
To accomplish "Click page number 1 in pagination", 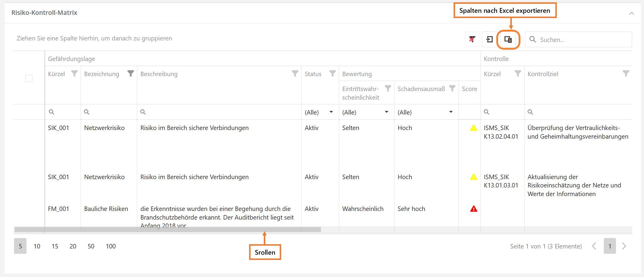I will 609,246.
